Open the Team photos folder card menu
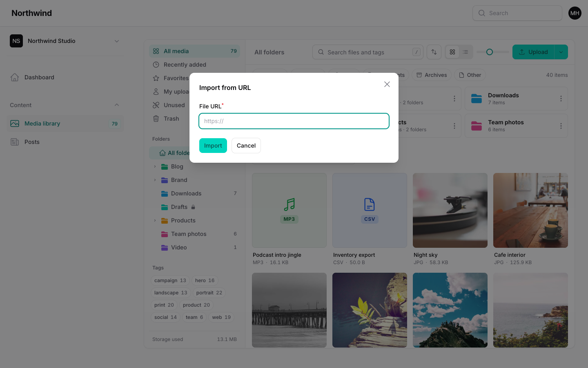 [561, 126]
